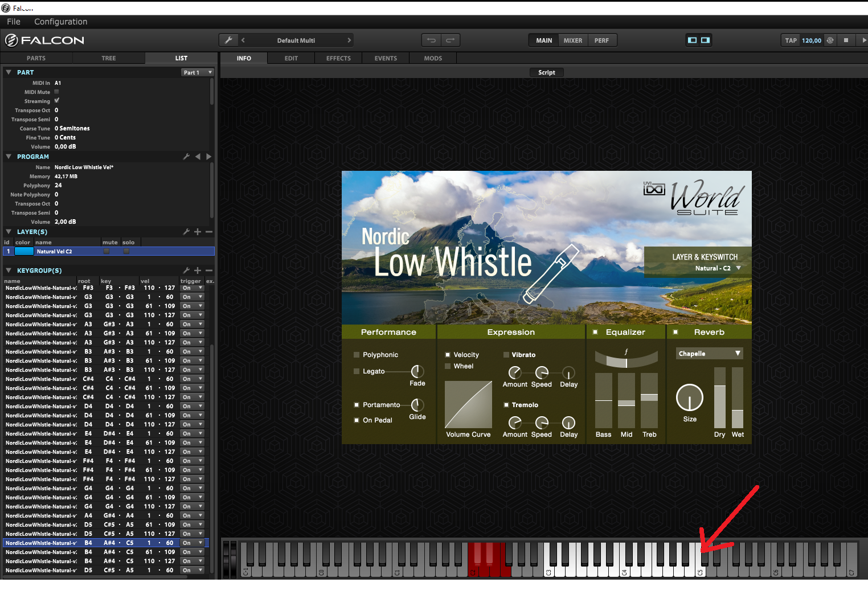Image resolution: width=868 pixels, height=599 pixels.
Task: Switch to the TREE tab
Action: coord(108,58)
